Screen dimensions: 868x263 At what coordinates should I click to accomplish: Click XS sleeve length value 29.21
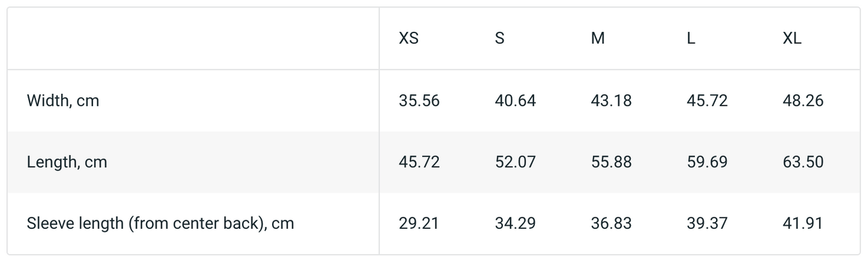[x=419, y=223]
